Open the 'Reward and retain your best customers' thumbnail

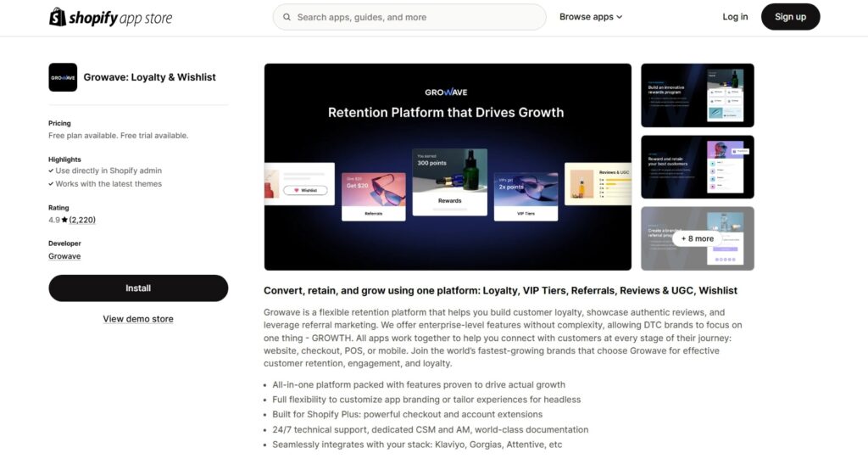click(x=698, y=167)
